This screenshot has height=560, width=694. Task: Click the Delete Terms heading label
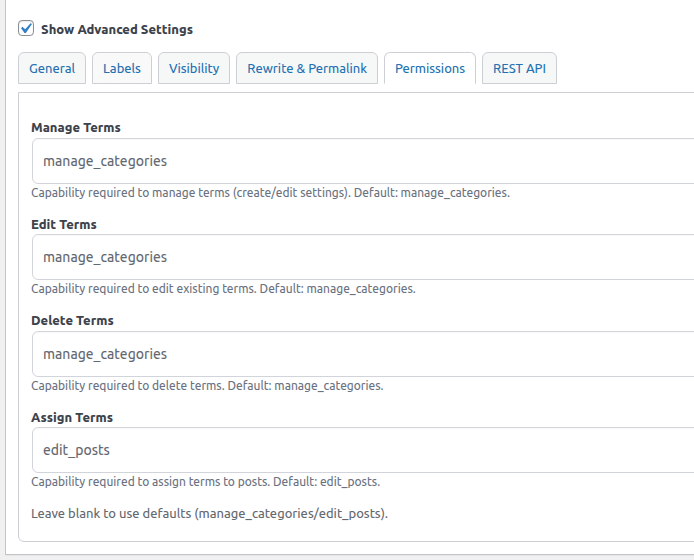point(72,321)
